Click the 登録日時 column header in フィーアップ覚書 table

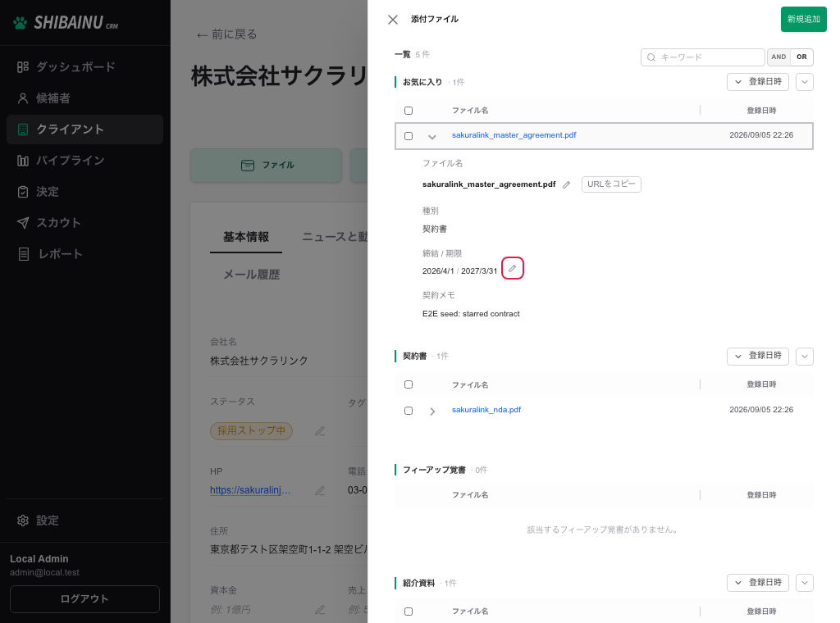pos(761,496)
